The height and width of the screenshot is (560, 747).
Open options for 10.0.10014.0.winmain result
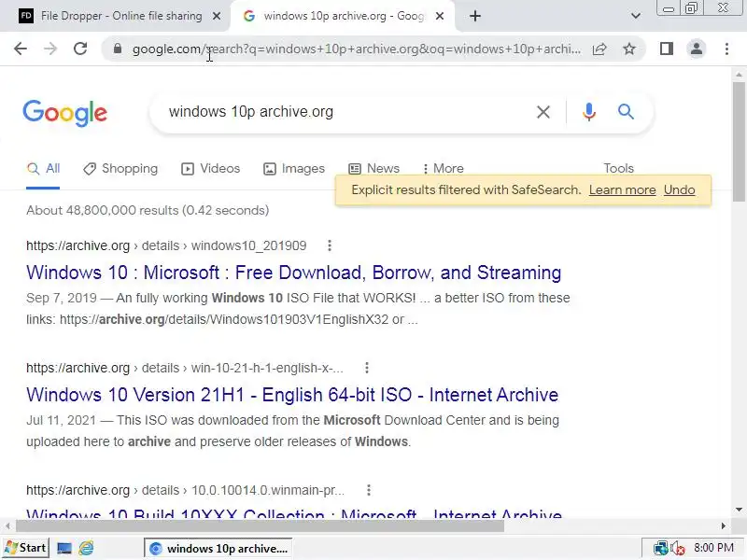pyautogui.click(x=368, y=490)
